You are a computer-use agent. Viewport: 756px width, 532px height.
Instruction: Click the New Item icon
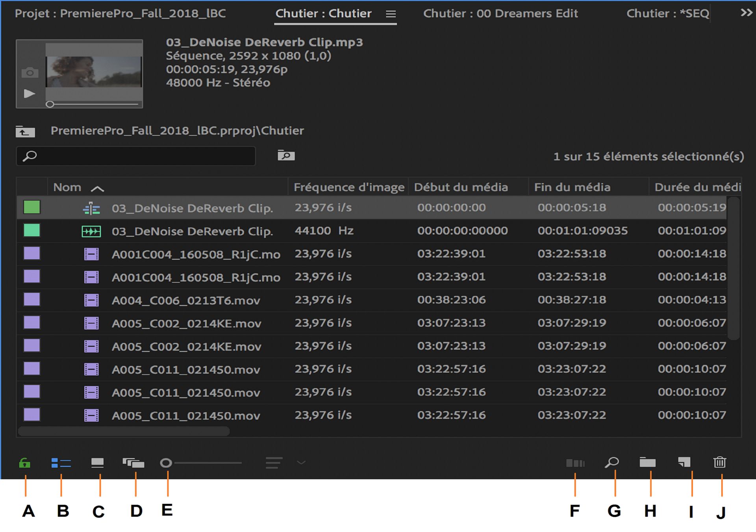tap(684, 462)
